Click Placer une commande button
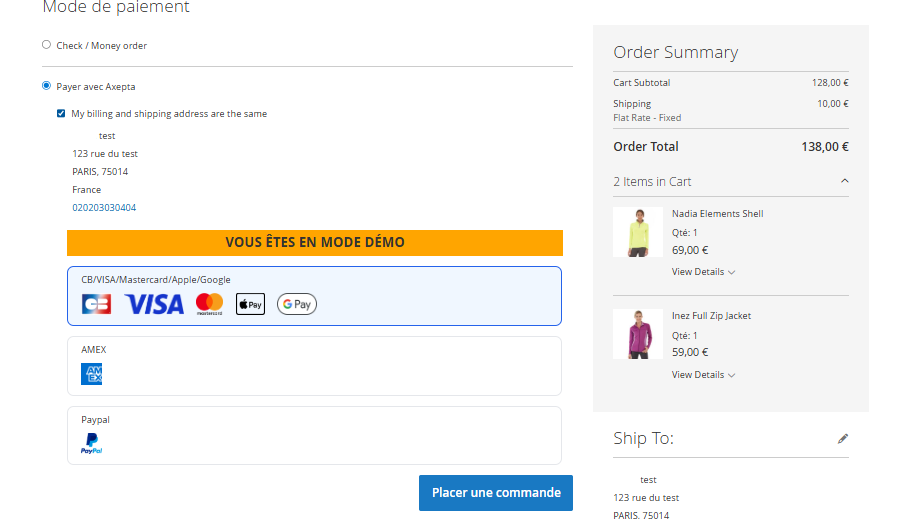 (496, 493)
